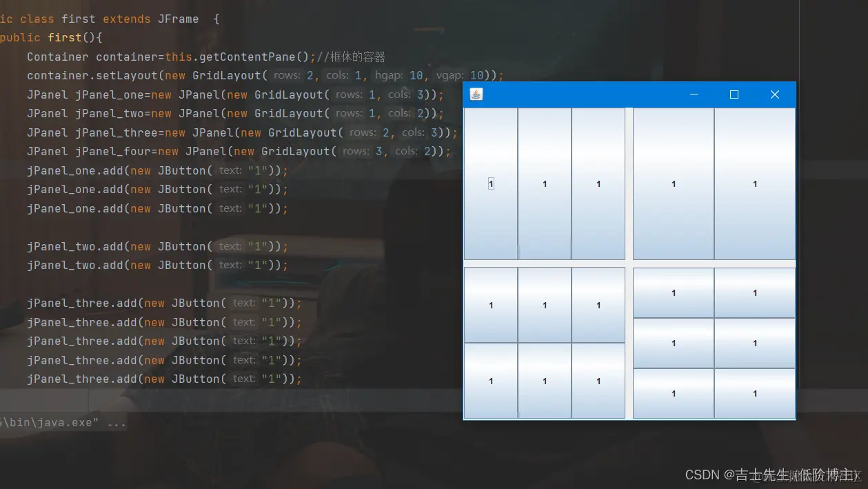Click the right '1' button of the top-left three-button panel
The width and height of the screenshot is (868, 489).
(x=598, y=183)
